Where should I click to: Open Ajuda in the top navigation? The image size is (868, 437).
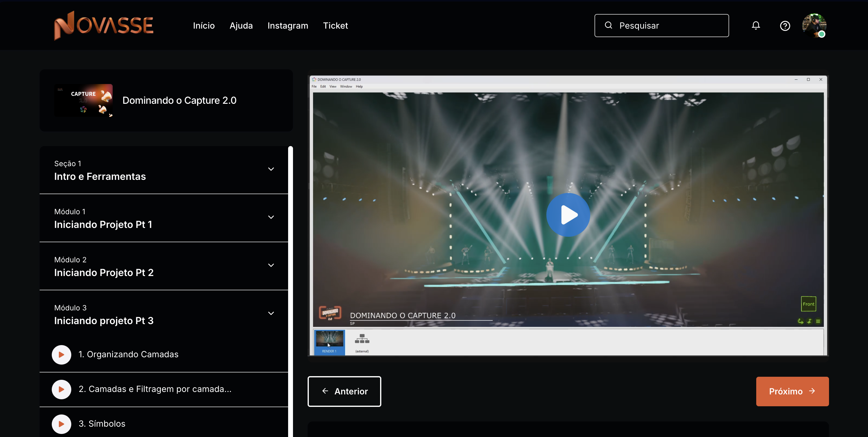pos(241,26)
